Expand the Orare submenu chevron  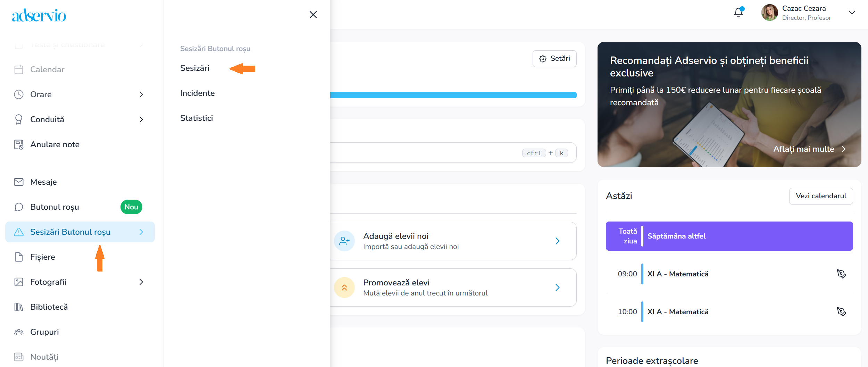141,94
